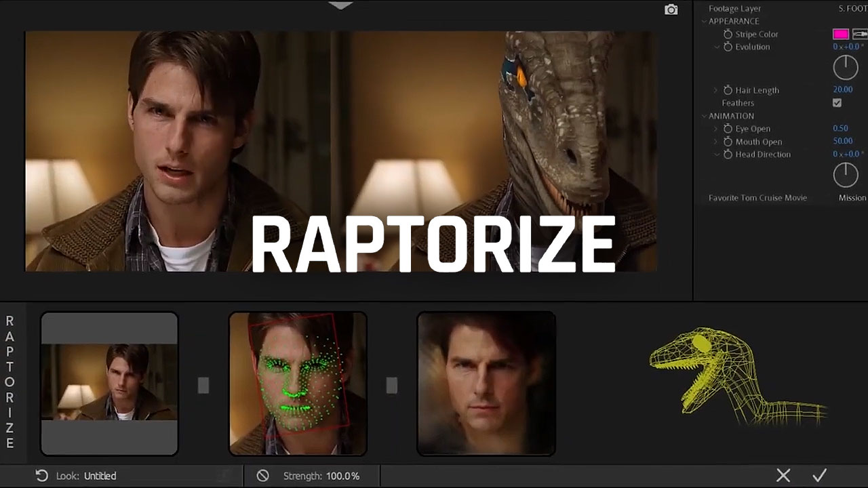Uncheck the Feathers checkbox
868x488 pixels.
click(837, 103)
